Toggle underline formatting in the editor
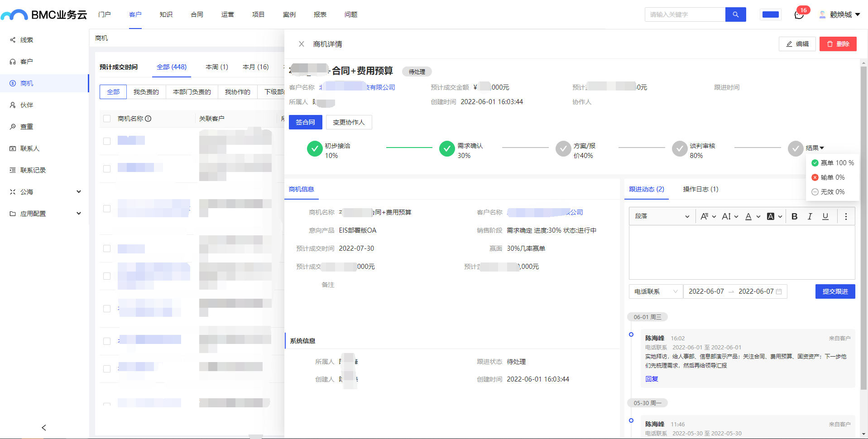 825,216
